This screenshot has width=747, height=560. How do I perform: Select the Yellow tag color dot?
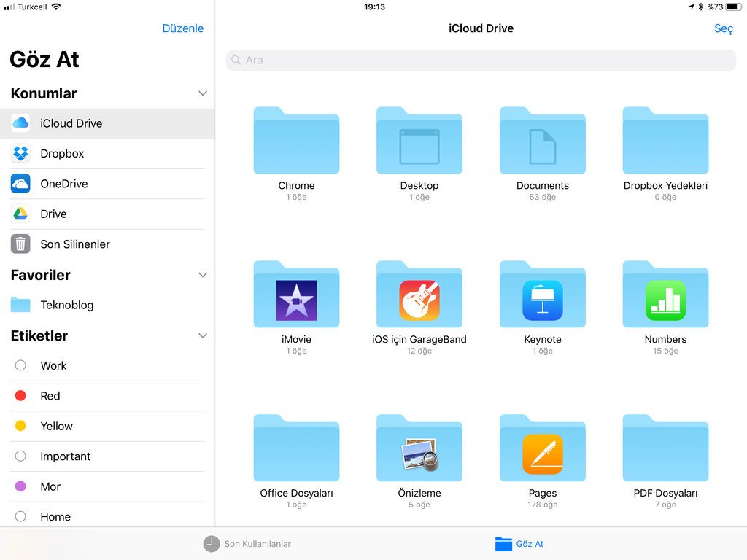[20, 426]
